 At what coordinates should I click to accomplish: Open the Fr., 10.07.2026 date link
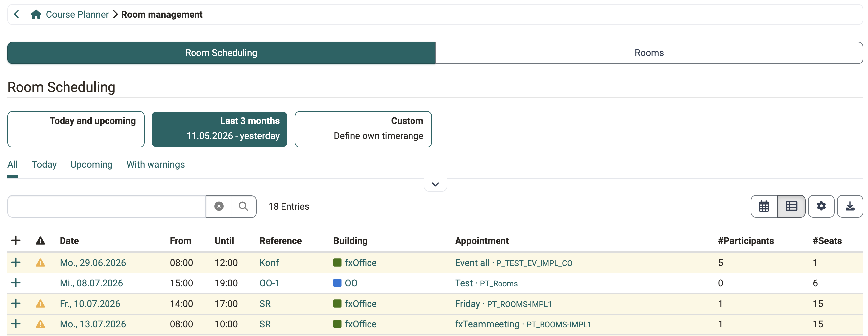tap(90, 304)
